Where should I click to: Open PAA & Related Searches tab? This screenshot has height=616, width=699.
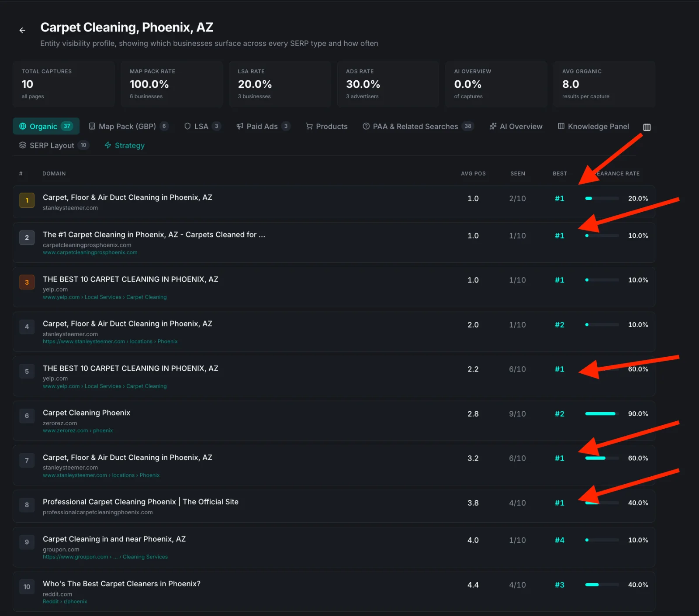418,126
